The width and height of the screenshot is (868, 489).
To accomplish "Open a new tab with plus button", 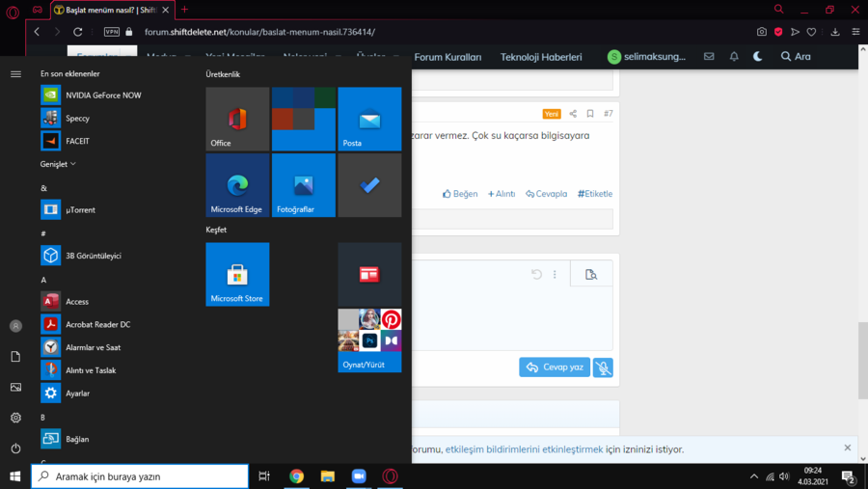I will click(184, 10).
